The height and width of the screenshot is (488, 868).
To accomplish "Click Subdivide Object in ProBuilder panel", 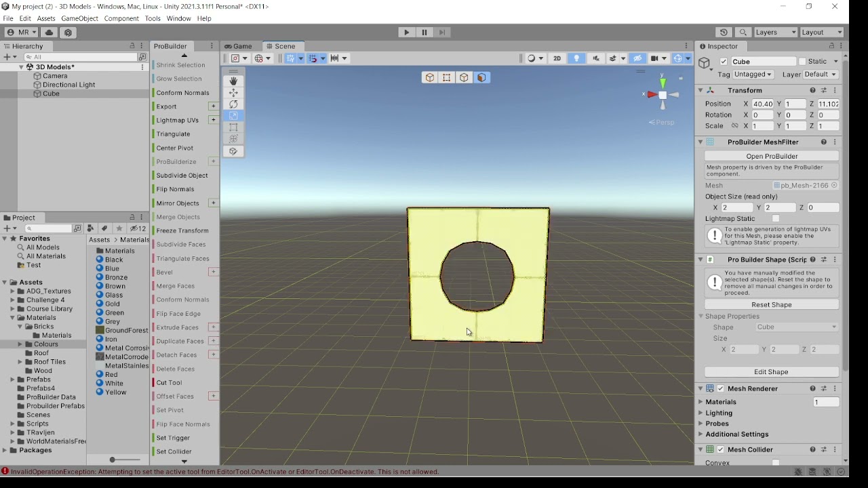I will coord(182,176).
